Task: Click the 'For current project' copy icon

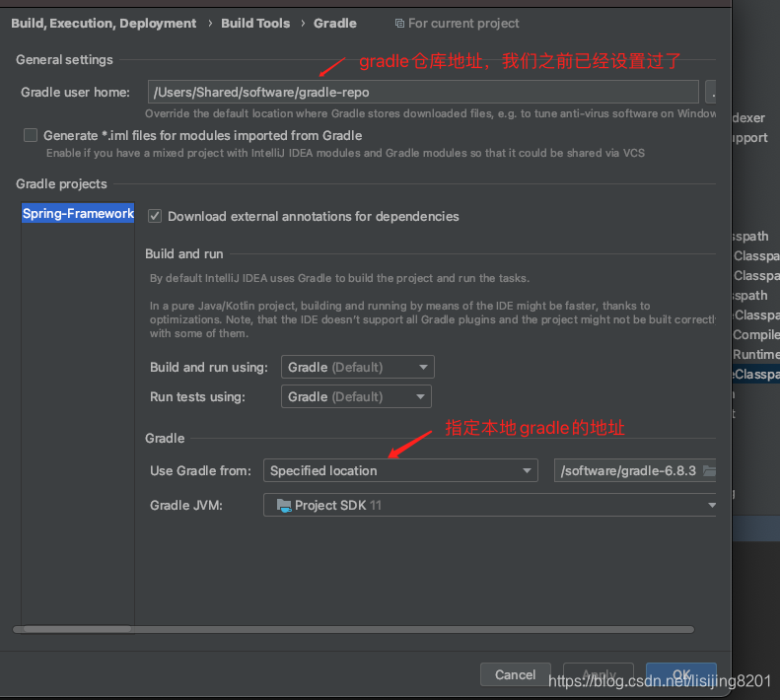Action: tap(399, 24)
